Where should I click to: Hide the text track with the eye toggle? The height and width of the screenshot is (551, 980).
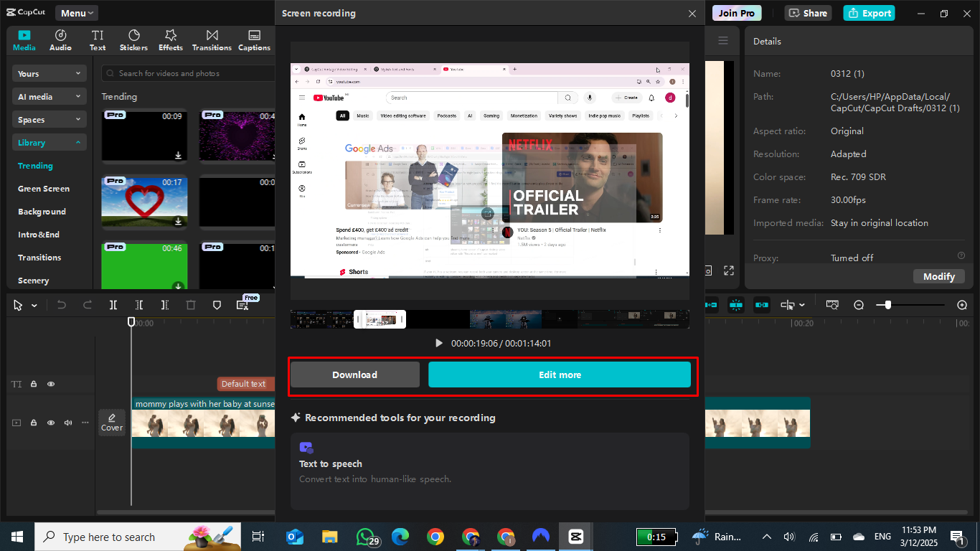[50, 384]
